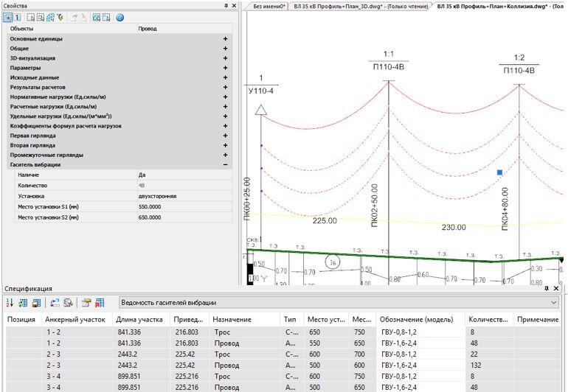The width and height of the screenshot is (568, 392).
Task: Click the specification preview magnifier icon
Action: click(68, 302)
